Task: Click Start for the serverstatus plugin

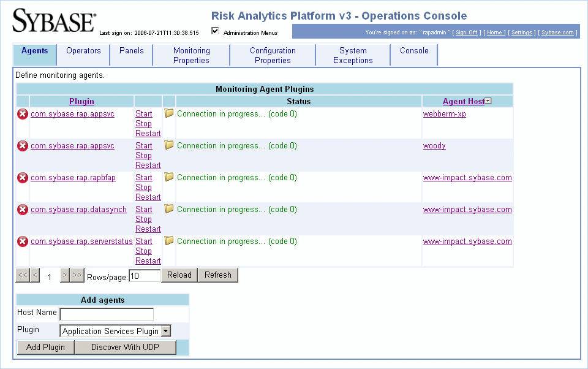Action: 143,242
